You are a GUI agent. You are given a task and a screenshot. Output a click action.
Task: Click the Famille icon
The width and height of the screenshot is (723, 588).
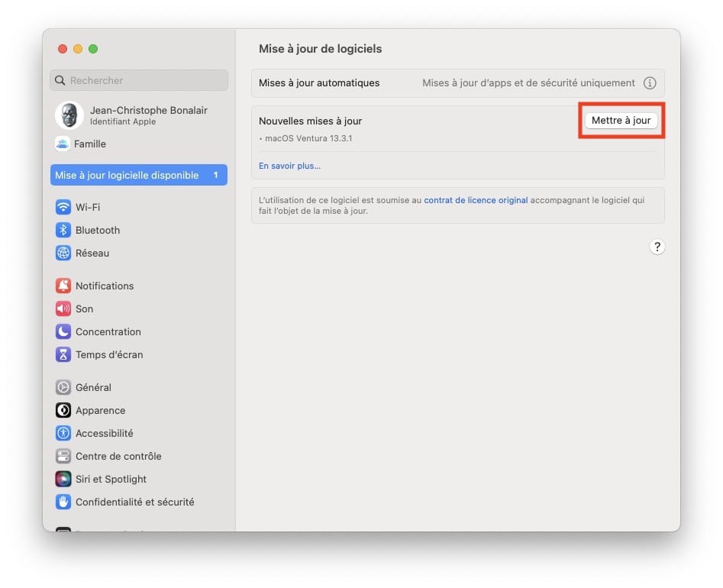tap(63, 144)
